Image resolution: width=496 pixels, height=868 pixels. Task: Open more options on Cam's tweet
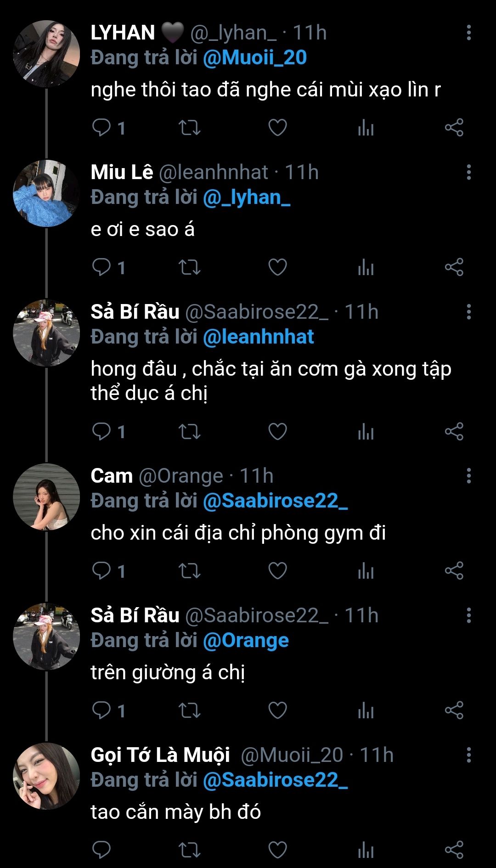pos(468,476)
